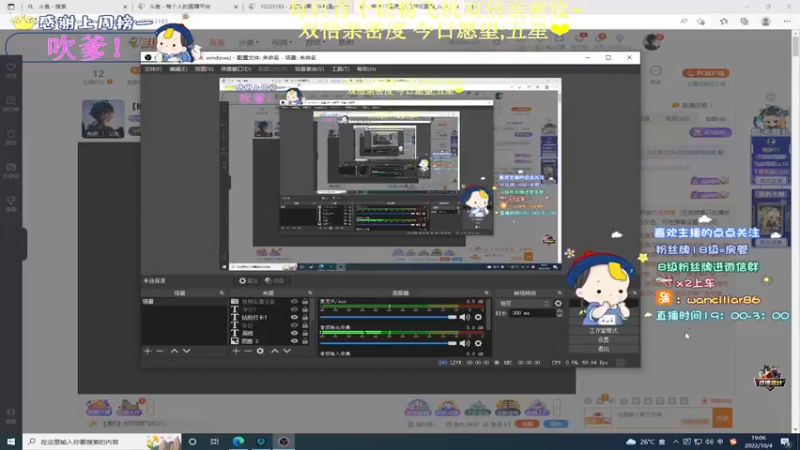800x450 pixels.
Task: Click the Cortana circle on the taskbar
Action: click(192, 441)
